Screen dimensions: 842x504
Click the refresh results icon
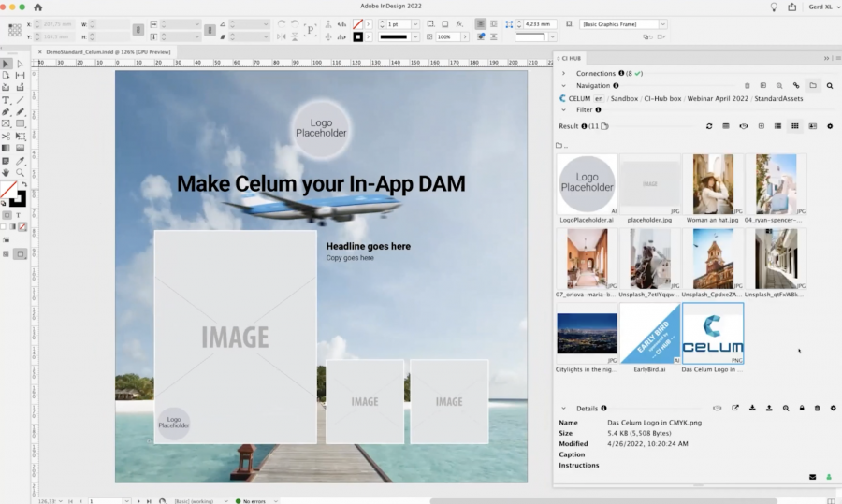coord(709,126)
